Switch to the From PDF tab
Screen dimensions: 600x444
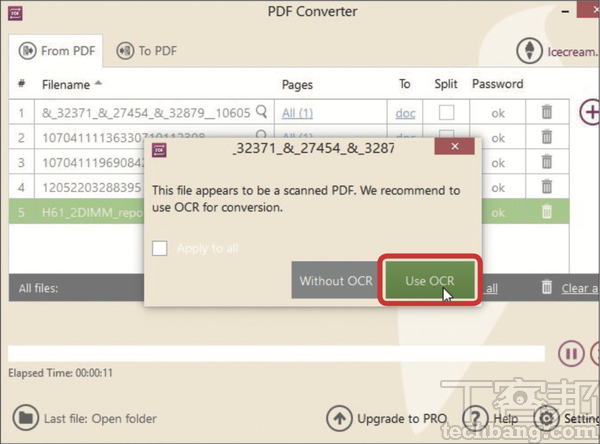57,51
